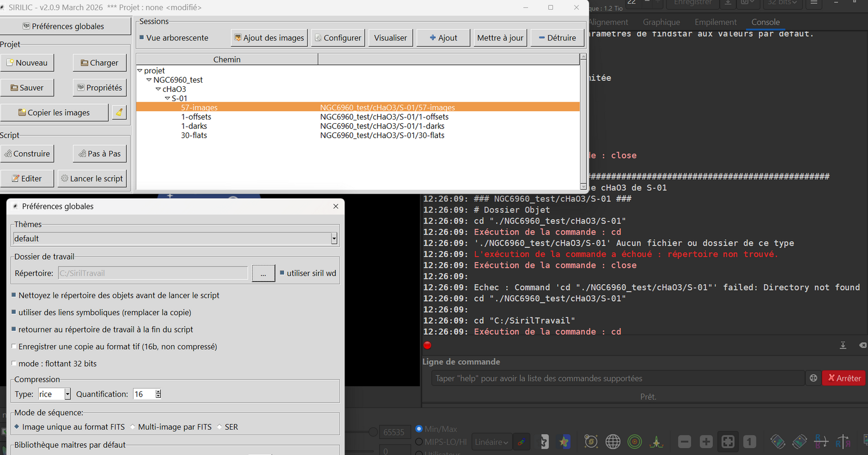Open the compression Type 'rice' dropdown
868x455 pixels.
click(54, 394)
